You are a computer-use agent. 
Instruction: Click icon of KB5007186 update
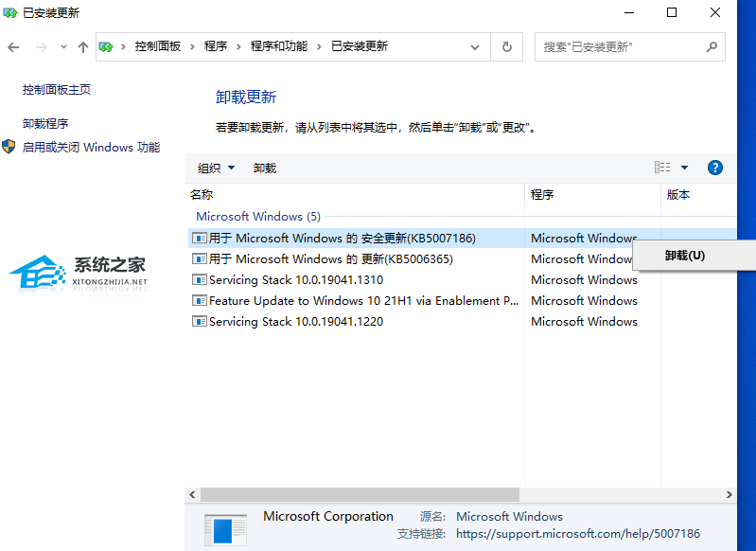199,238
